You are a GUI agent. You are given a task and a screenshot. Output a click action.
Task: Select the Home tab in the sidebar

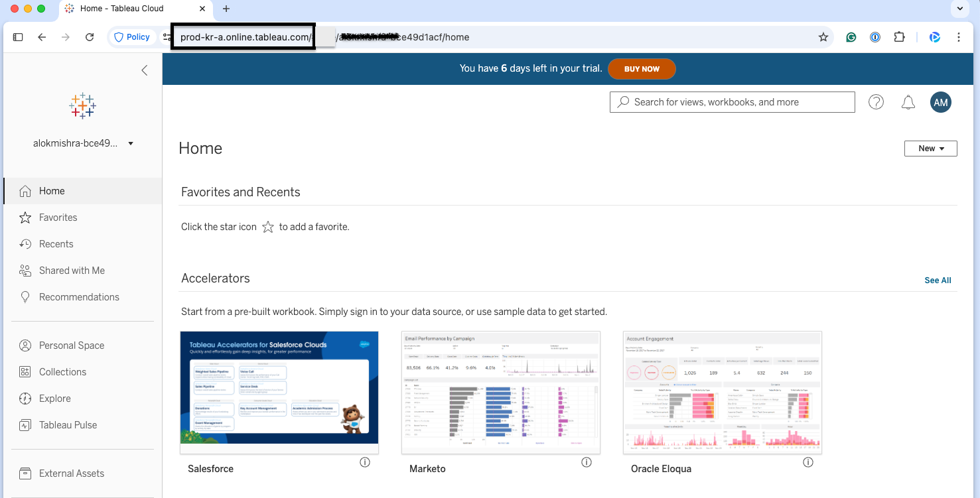coord(52,190)
